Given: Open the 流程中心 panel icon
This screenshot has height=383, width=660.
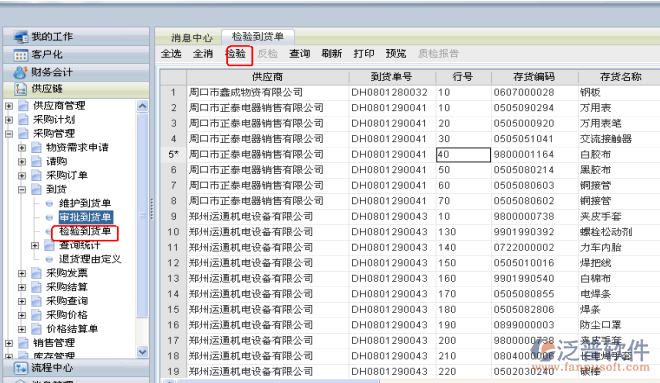Looking at the screenshot, I should click(x=20, y=368).
